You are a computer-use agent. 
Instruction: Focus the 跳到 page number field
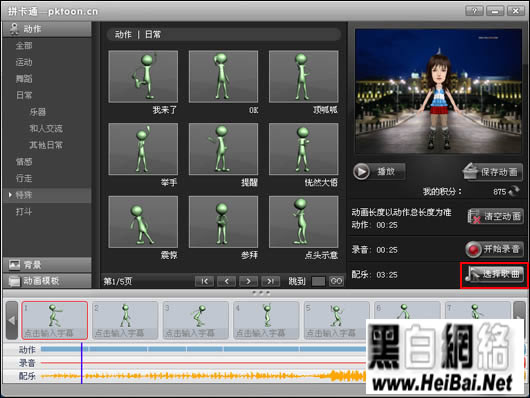(318, 281)
